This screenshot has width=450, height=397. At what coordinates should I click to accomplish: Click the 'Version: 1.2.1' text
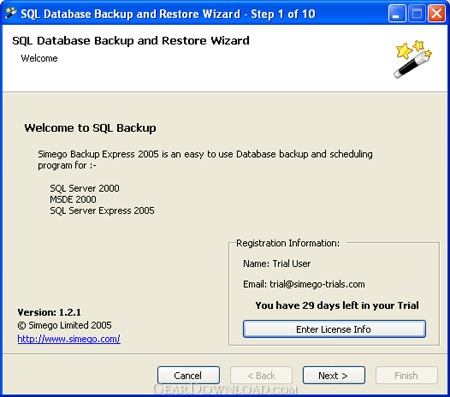[x=49, y=312]
